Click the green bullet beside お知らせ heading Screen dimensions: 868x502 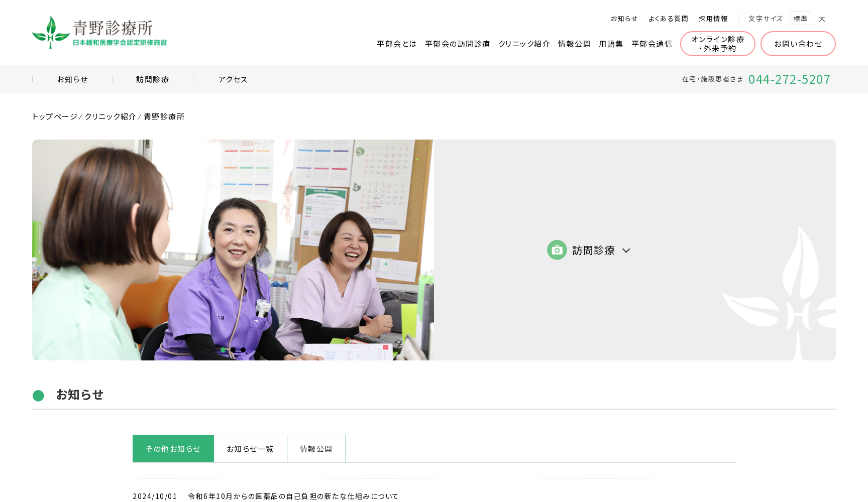point(38,396)
